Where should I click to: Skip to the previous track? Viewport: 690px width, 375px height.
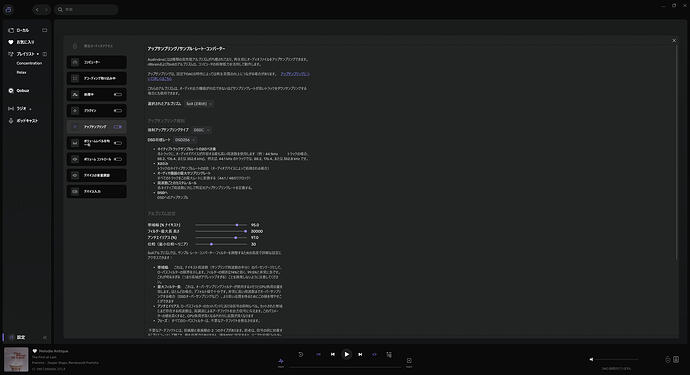point(333,354)
